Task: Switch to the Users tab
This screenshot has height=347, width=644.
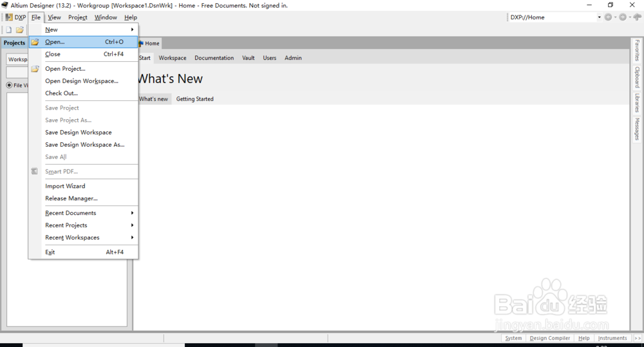Action: point(269,58)
